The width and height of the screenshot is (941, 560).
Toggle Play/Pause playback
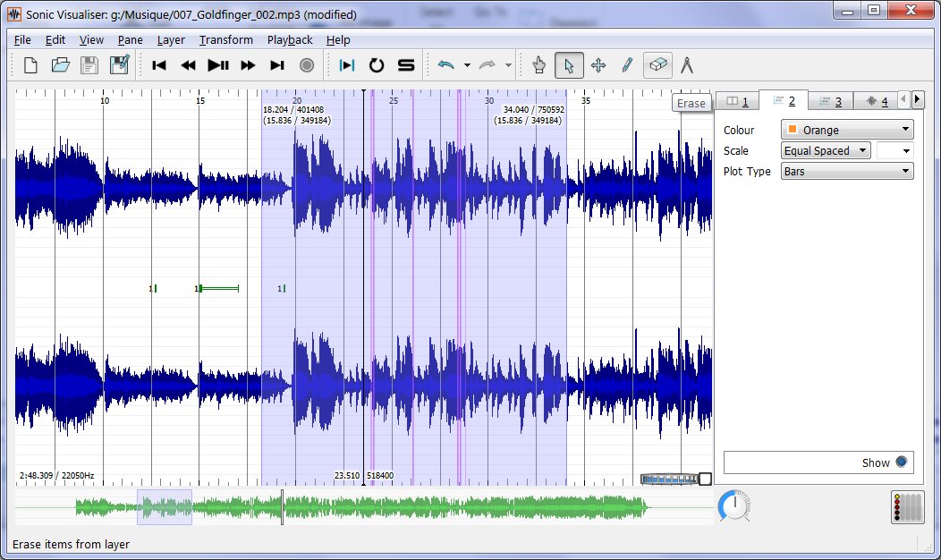coord(218,64)
